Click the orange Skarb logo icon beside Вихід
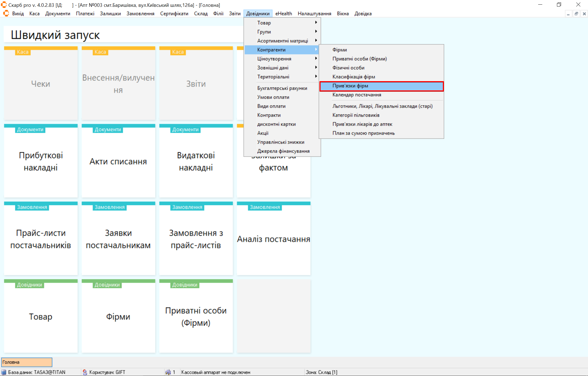Viewport: 588px width, 376px height. (x=6, y=13)
